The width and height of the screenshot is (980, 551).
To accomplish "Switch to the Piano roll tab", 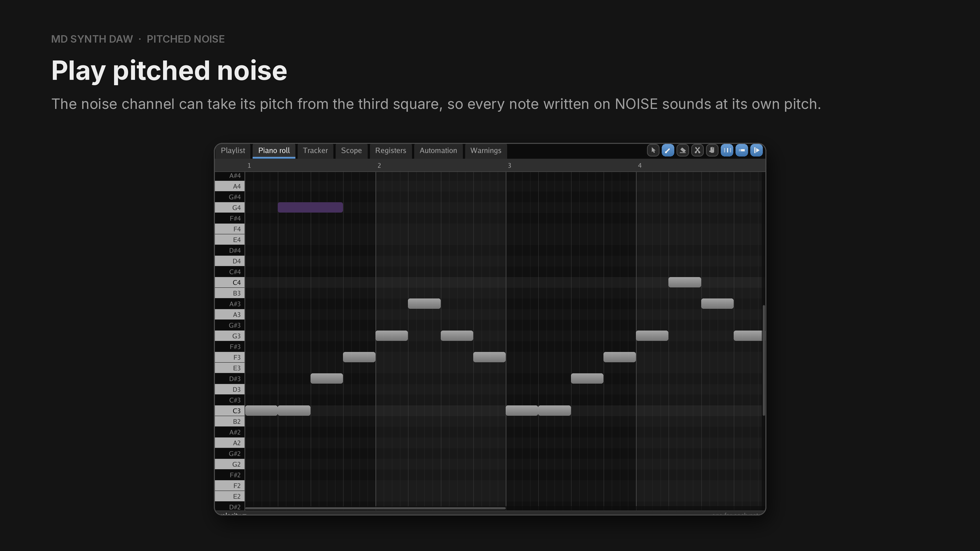I will click(x=274, y=151).
